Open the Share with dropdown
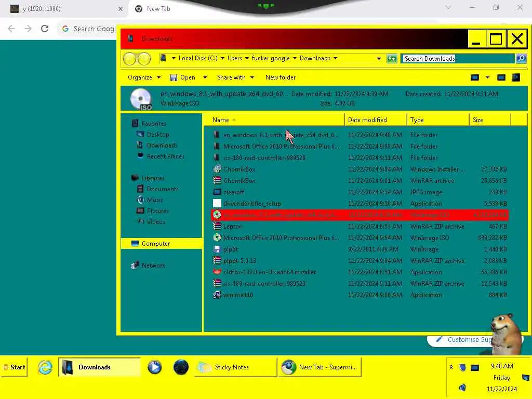532x399 pixels. pyautogui.click(x=235, y=77)
